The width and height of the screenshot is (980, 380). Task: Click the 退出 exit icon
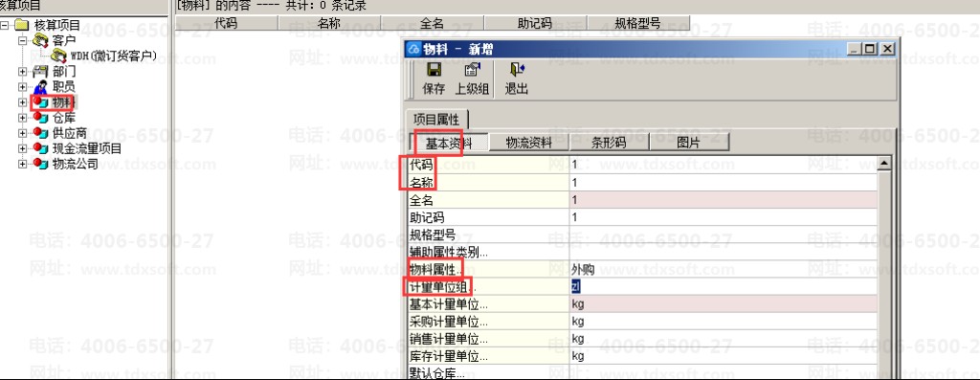(x=516, y=70)
